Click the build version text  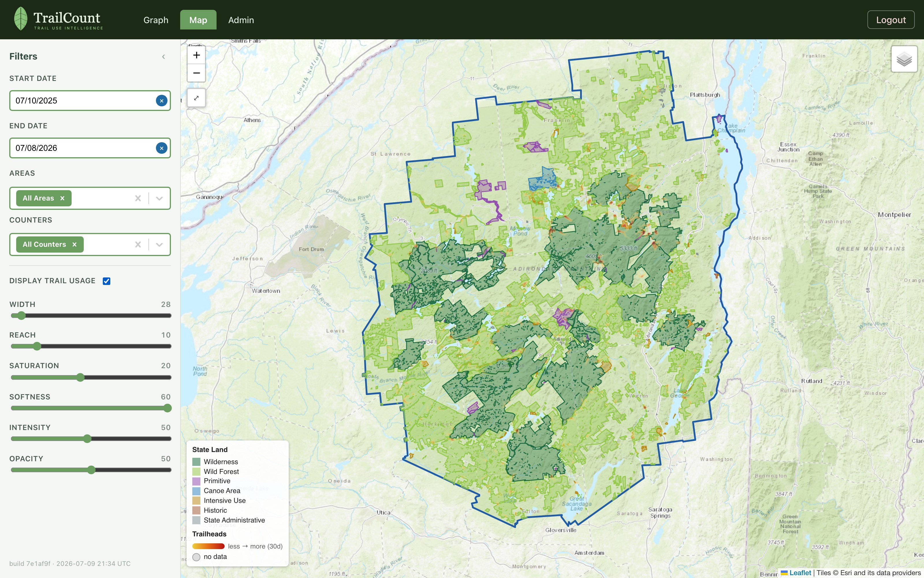[x=70, y=564]
